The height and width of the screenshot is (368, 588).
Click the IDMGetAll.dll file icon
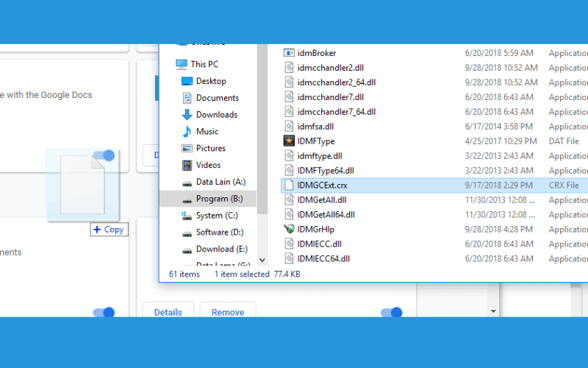click(289, 199)
